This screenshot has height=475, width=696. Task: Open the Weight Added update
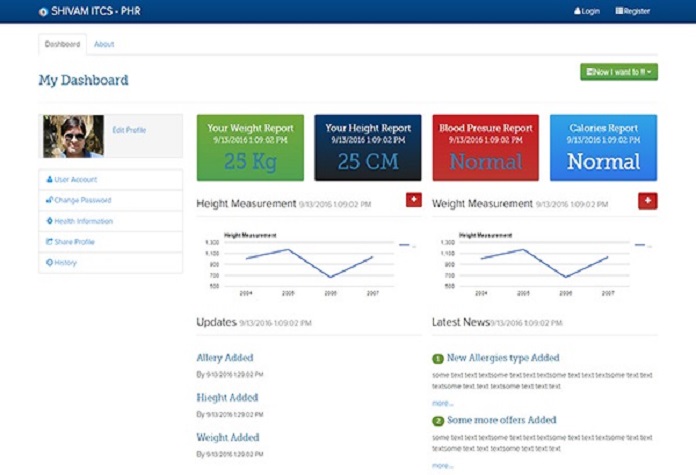[228, 437]
